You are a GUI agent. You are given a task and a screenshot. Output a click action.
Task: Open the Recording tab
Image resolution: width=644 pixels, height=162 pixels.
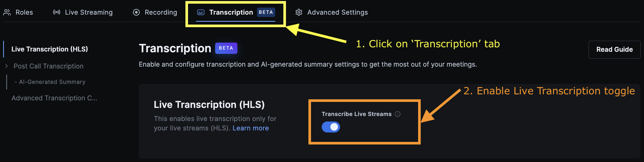click(161, 12)
